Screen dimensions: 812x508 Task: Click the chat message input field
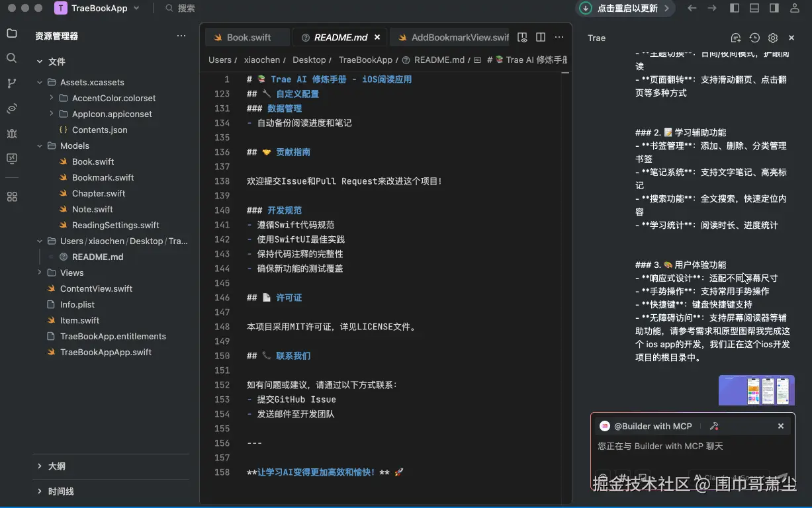(x=693, y=446)
